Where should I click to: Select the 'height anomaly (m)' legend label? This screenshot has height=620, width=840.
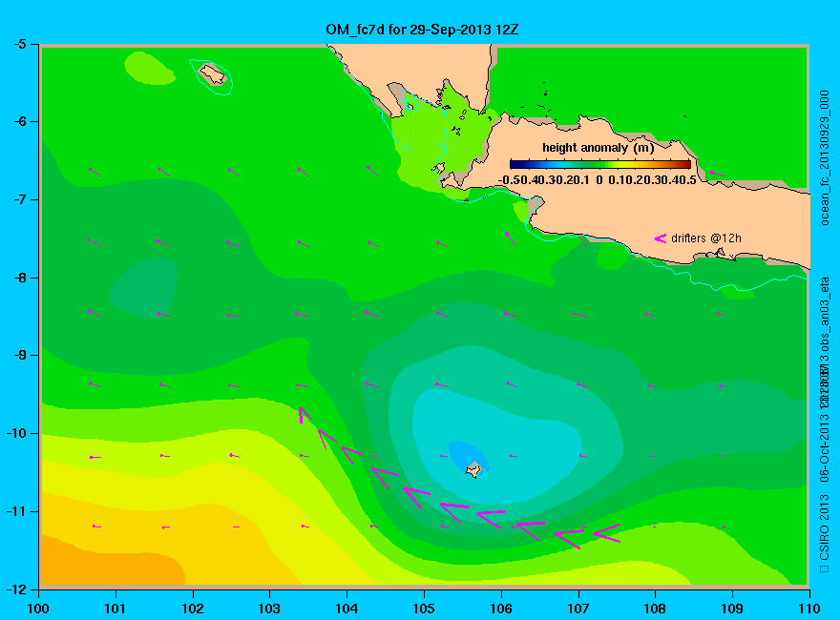[x=598, y=148]
